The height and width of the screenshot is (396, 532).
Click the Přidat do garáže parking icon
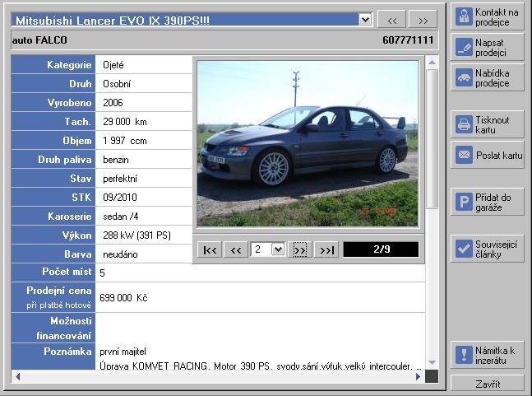coord(464,202)
